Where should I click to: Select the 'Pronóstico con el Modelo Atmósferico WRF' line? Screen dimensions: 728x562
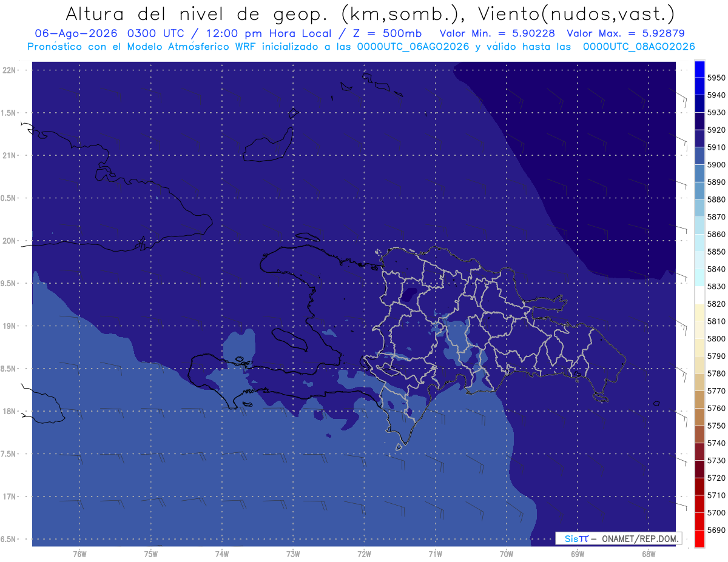[x=141, y=47]
